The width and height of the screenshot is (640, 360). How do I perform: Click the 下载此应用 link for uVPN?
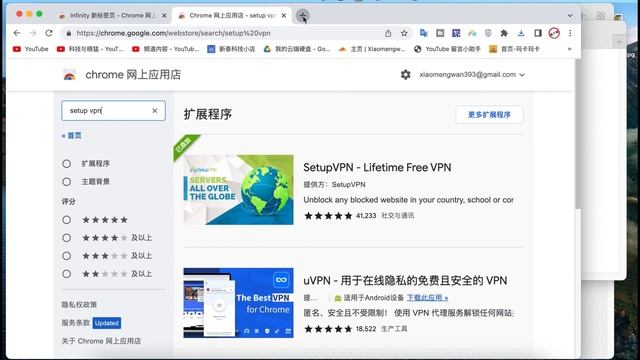point(427,298)
